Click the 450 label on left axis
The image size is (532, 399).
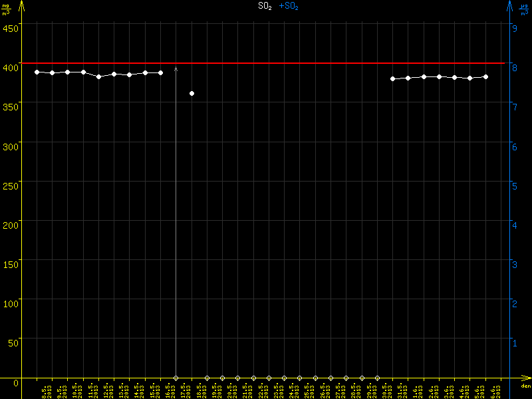[x=11, y=28]
